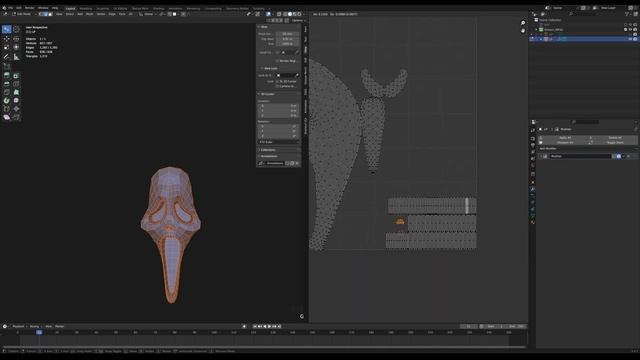The image size is (640, 360).
Task: Select the Scale tool
Action: (x=7, y=47)
